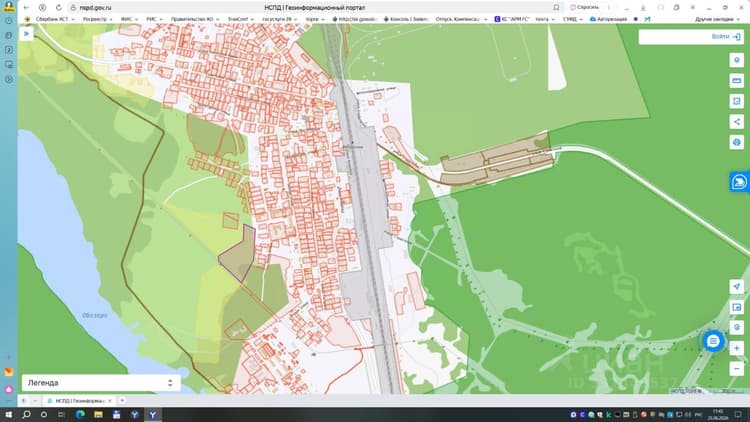Click the Спросить button in browser bar
The width and height of the screenshot is (750, 422).
pyautogui.click(x=585, y=8)
